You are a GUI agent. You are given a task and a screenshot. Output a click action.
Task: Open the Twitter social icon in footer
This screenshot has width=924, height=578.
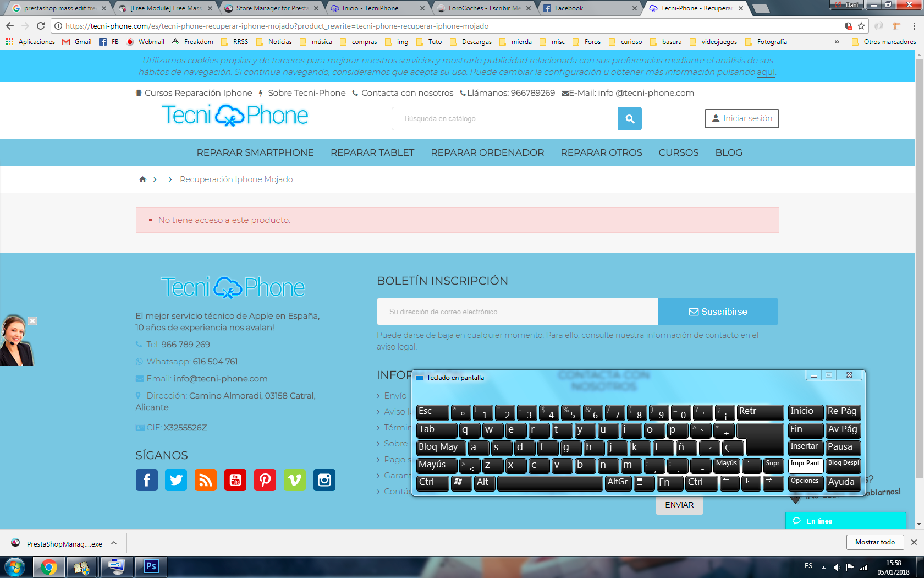tap(176, 480)
